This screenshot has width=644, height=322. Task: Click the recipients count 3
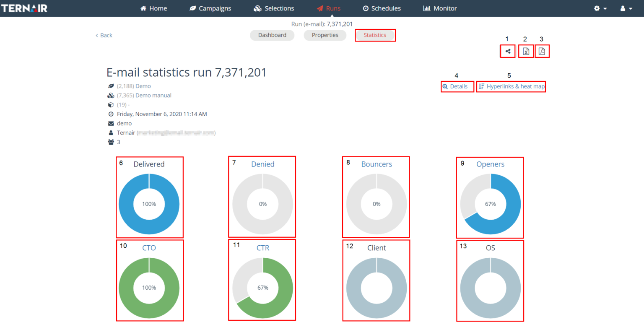pyautogui.click(x=118, y=142)
